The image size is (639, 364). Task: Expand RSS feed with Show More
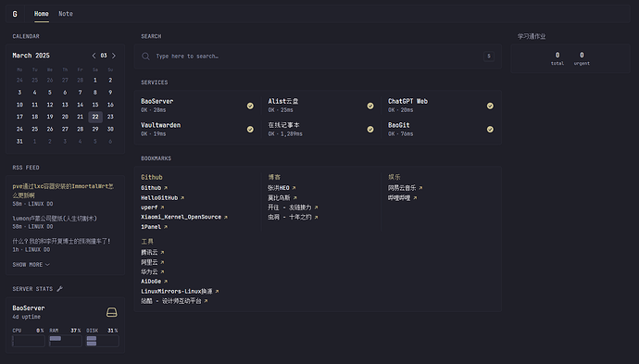point(31,265)
